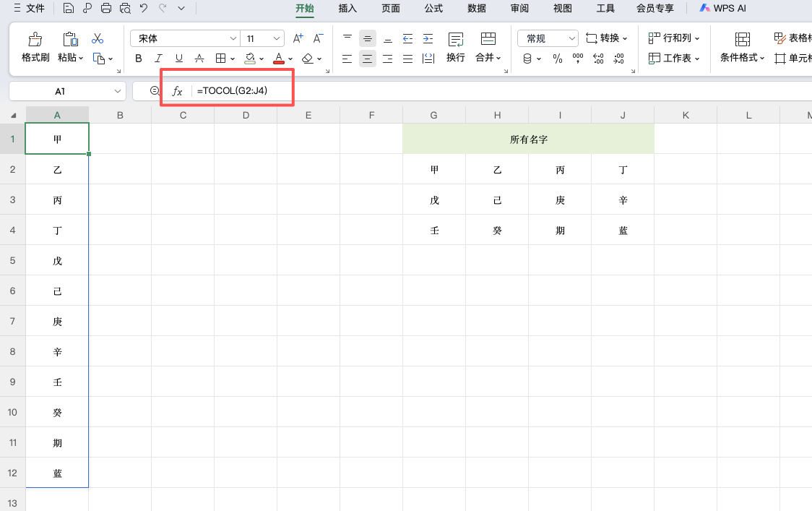
Task: Click the WPS AI button
Action: 722,9
